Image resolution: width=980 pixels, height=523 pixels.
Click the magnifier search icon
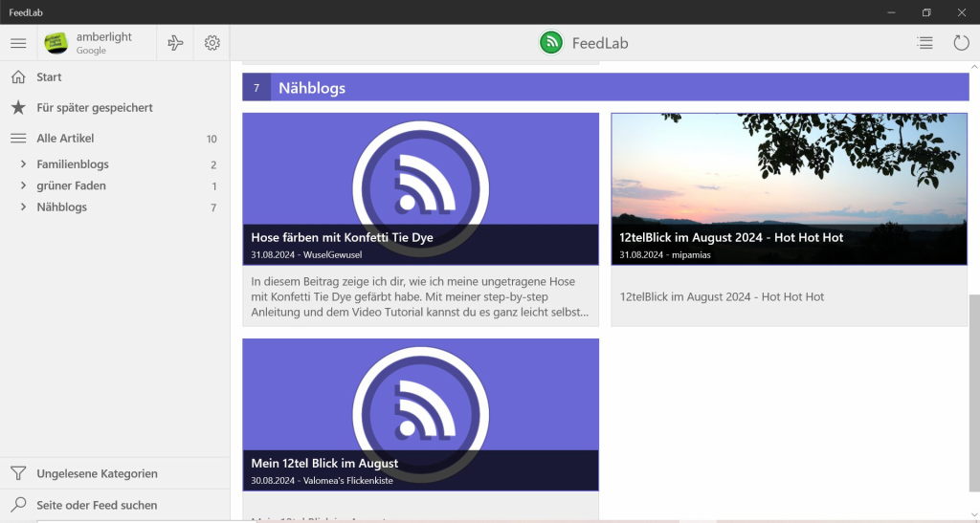[19, 504]
